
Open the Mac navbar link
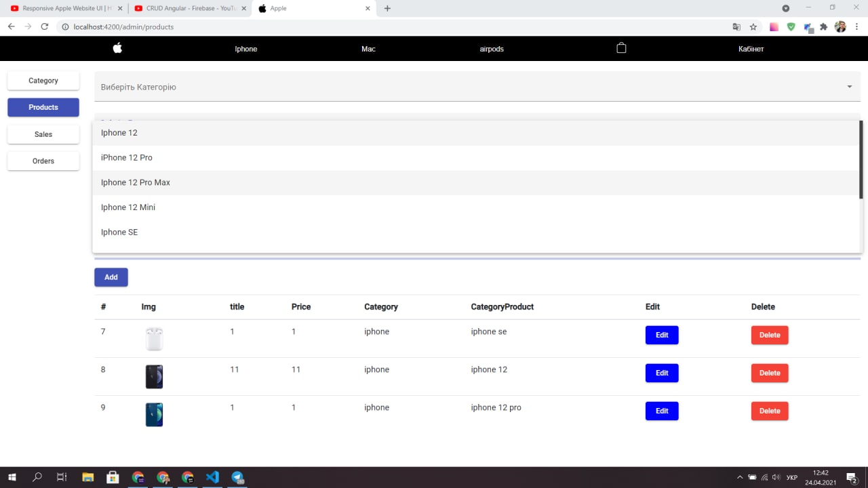point(368,49)
